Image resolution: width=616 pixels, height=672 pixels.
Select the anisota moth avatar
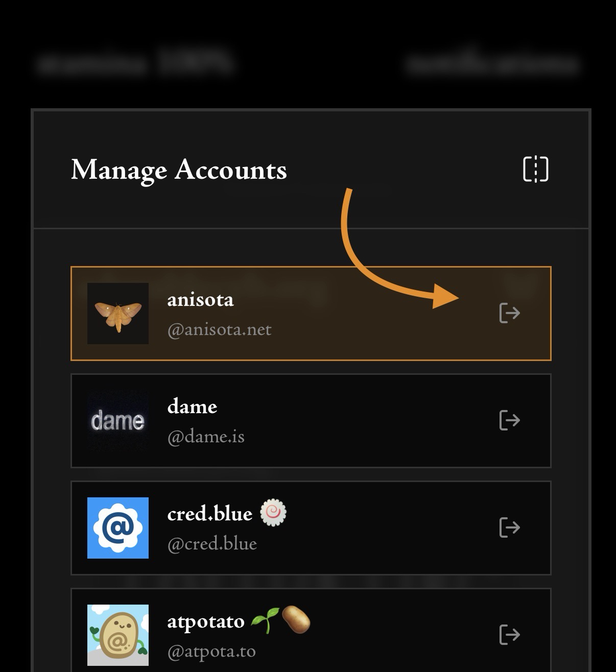click(x=118, y=313)
